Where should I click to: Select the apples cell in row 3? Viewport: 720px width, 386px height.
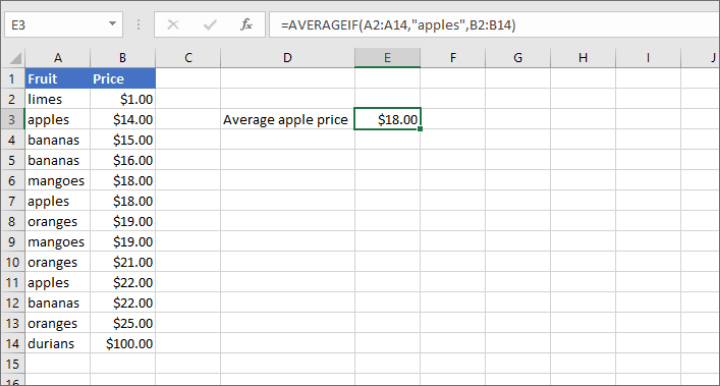pyautogui.click(x=58, y=119)
